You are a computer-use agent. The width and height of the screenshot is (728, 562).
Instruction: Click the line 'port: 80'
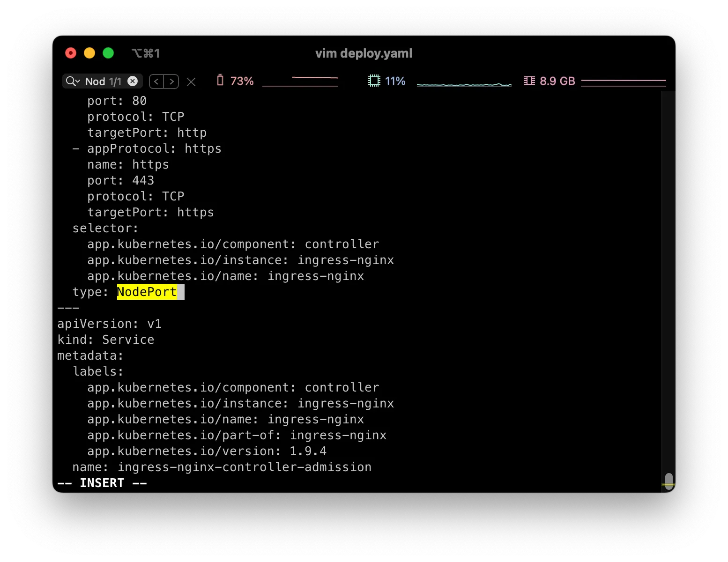coord(117,101)
